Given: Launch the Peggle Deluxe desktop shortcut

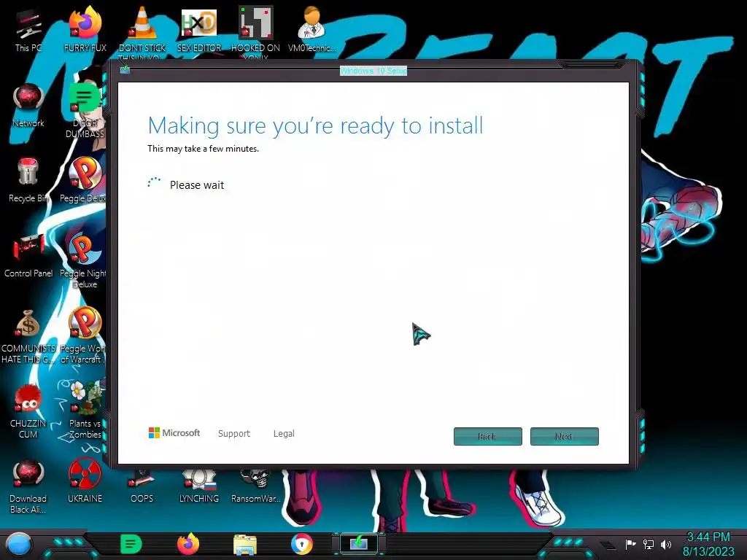Looking at the screenshot, I should click(83, 181).
